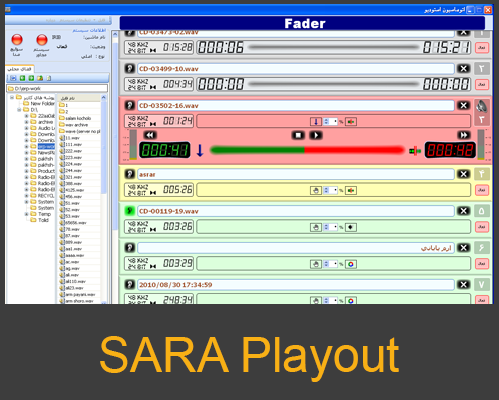
Task: Select the file 111.wav in the list
Action: click(71, 144)
